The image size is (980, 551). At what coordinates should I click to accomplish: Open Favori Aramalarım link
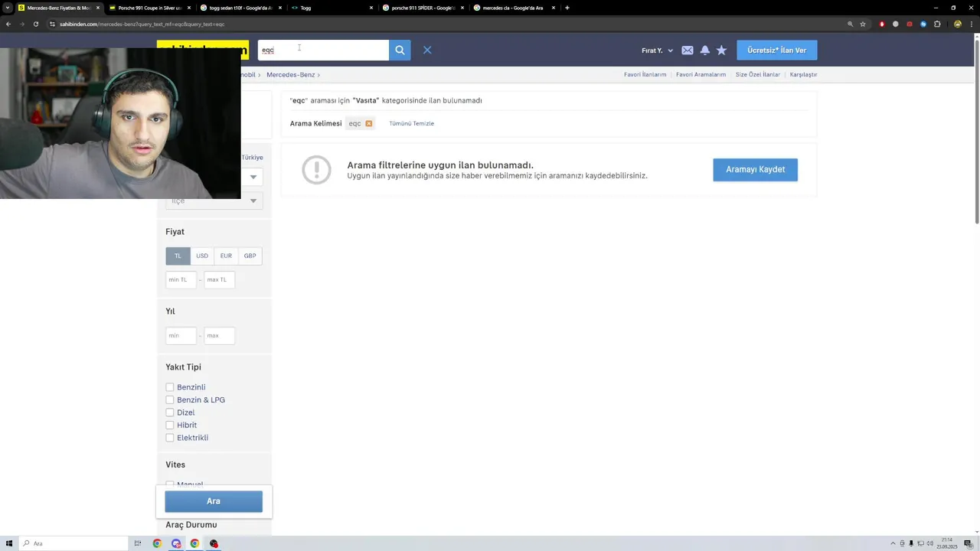[x=701, y=75]
